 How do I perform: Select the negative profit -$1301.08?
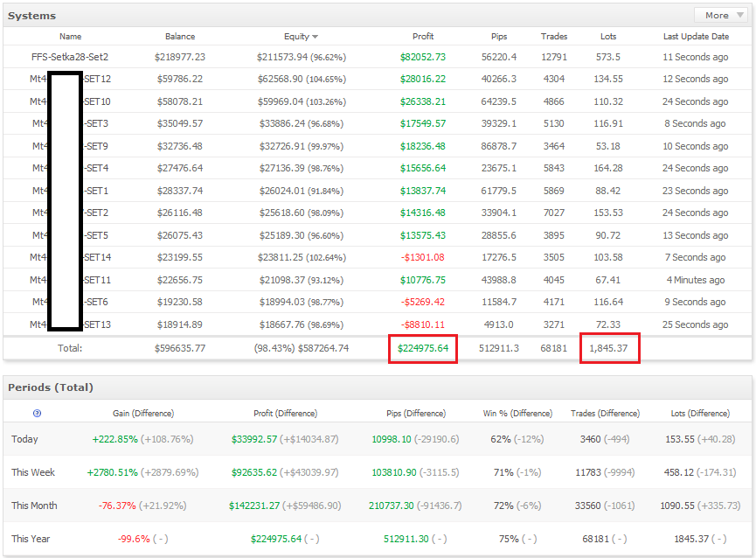pyautogui.click(x=423, y=257)
